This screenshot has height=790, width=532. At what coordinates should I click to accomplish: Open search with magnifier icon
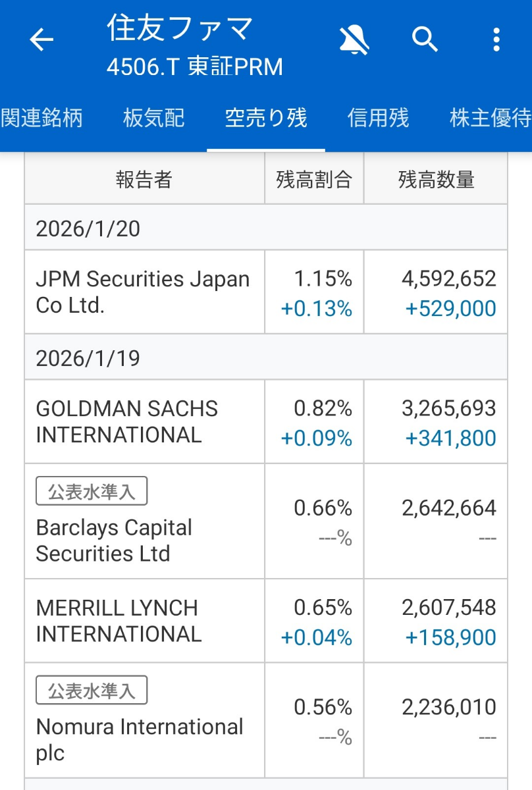point(425,39)
